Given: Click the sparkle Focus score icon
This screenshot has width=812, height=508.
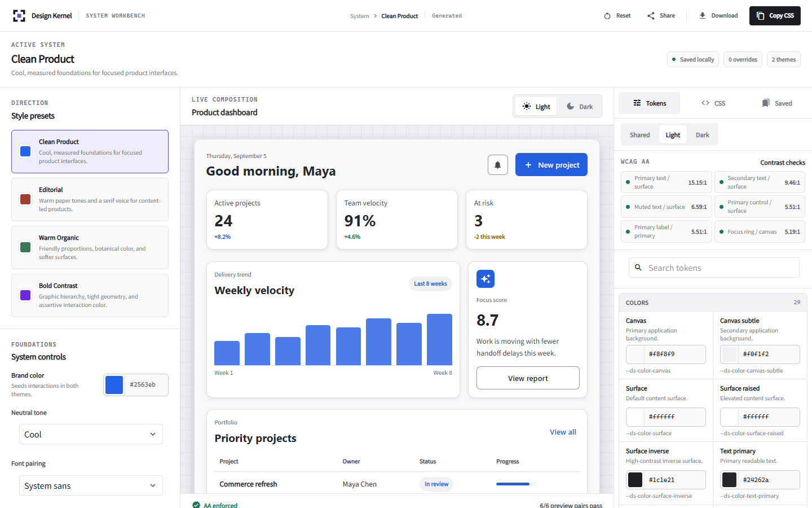Looking at the screenshot, I should coord(486,279).
